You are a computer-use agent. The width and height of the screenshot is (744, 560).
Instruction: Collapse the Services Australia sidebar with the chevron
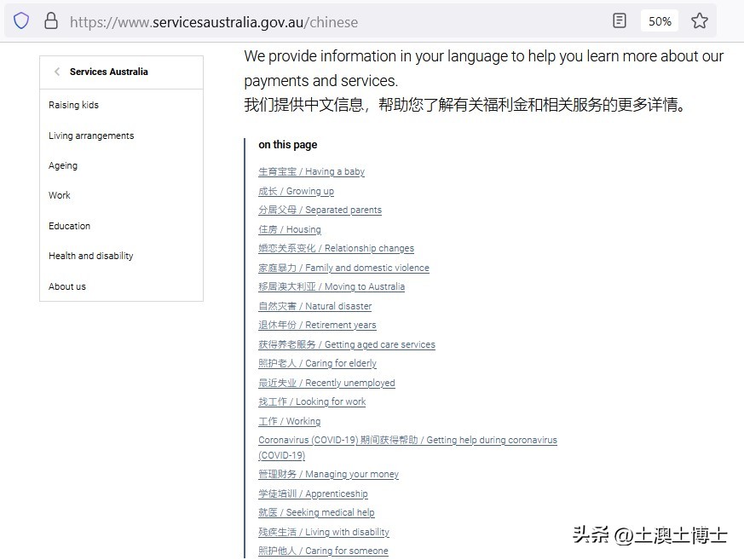(x=57, y=72)
